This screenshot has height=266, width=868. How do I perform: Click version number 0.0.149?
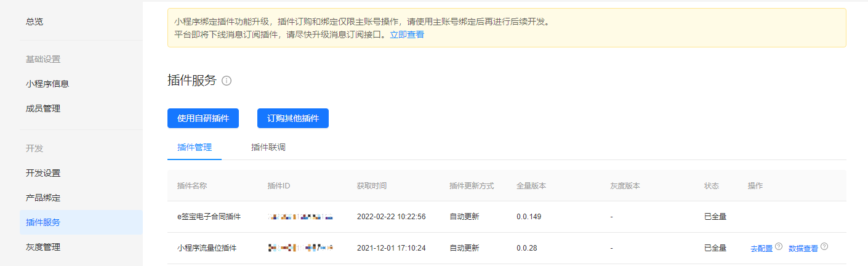(x=529, y=217)
